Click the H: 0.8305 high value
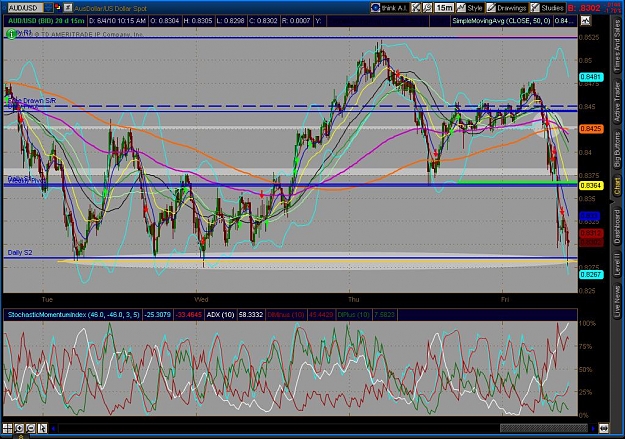The width and height of the screenshot is (625, 439). tap(198, 21)
